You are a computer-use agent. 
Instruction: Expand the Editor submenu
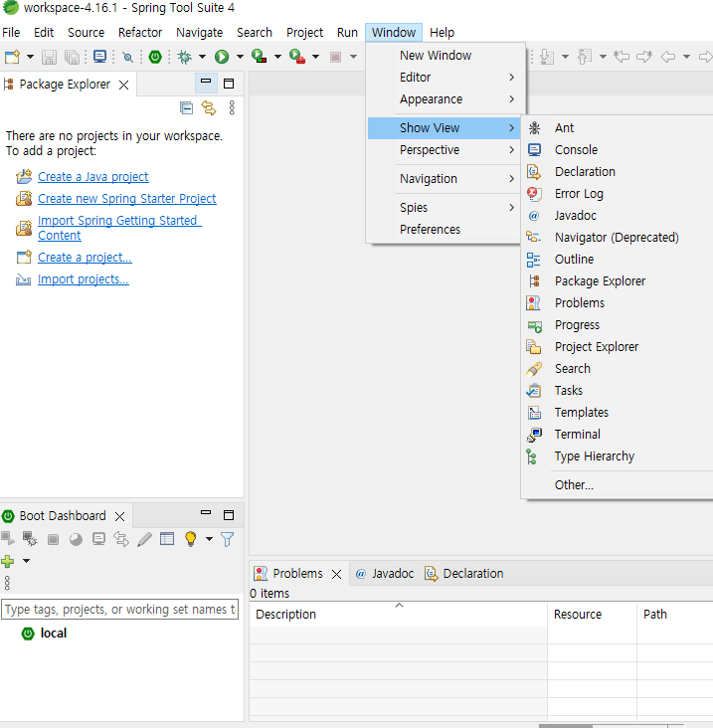pyautogui.click(x=445, y=77)
